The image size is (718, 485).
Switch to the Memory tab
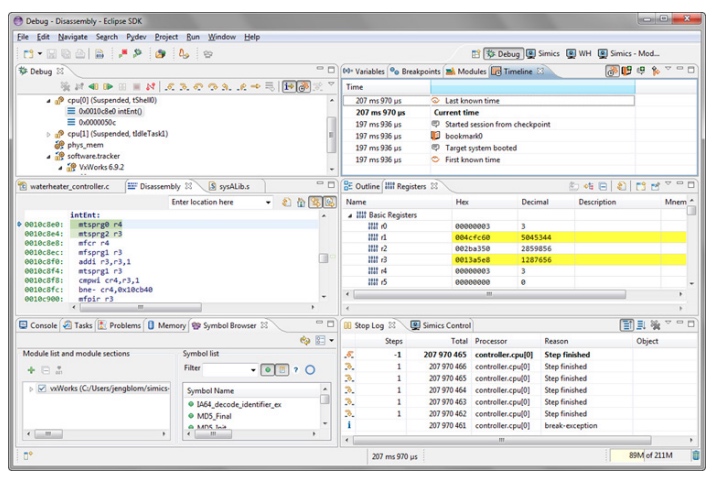[x=167, y=325]
